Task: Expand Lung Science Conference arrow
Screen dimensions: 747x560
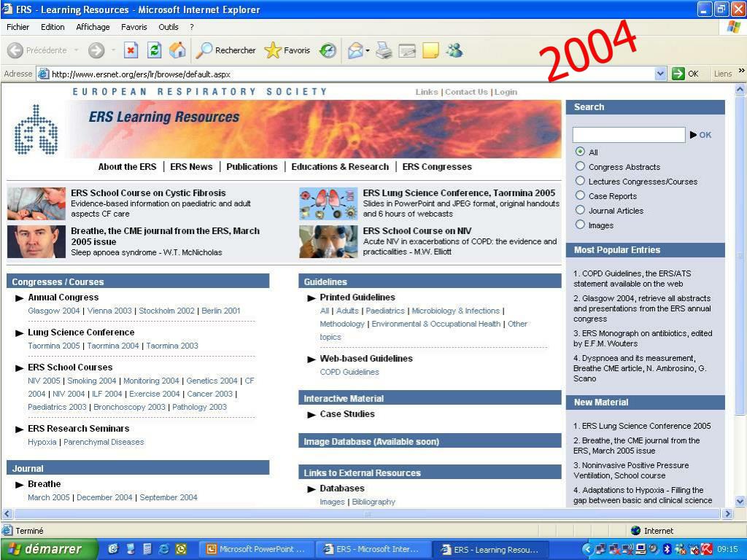Action: 20,333
